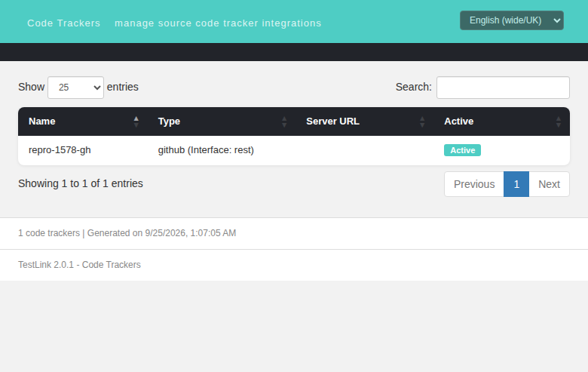Click the 1 code trackers generated timestamp line

coord(127,233)
